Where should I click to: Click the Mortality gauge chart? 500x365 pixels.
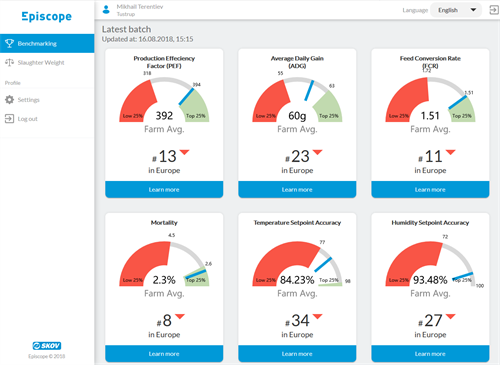point(164,264)
